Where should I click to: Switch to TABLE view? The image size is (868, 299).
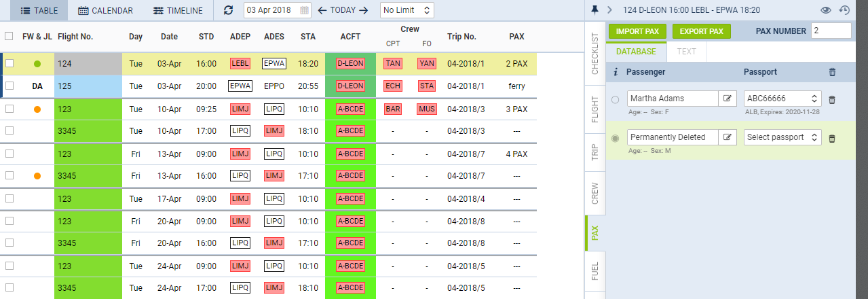click(x=39, y=10)
